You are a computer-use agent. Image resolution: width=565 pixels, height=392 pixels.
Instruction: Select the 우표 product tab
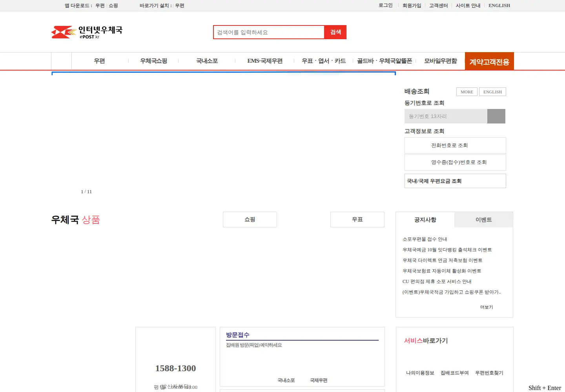click(x=357, y=220)
